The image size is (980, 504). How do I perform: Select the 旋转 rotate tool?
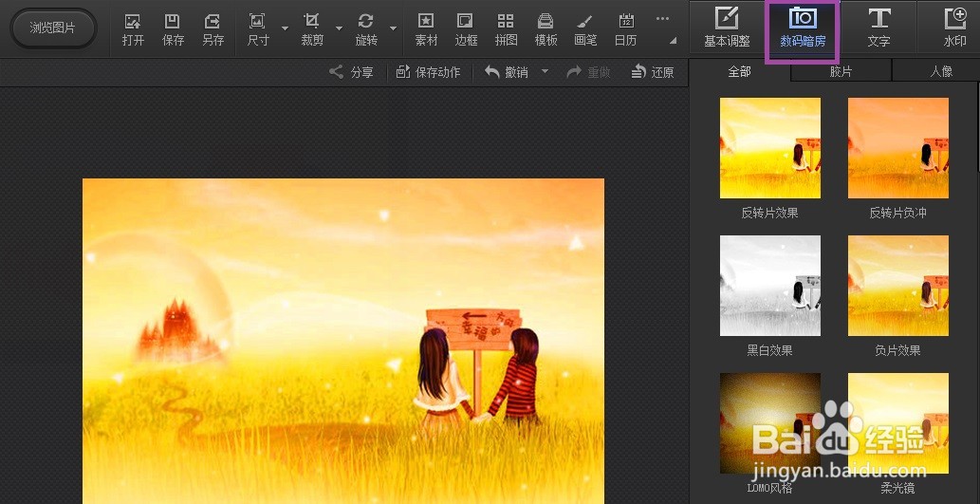366,30
